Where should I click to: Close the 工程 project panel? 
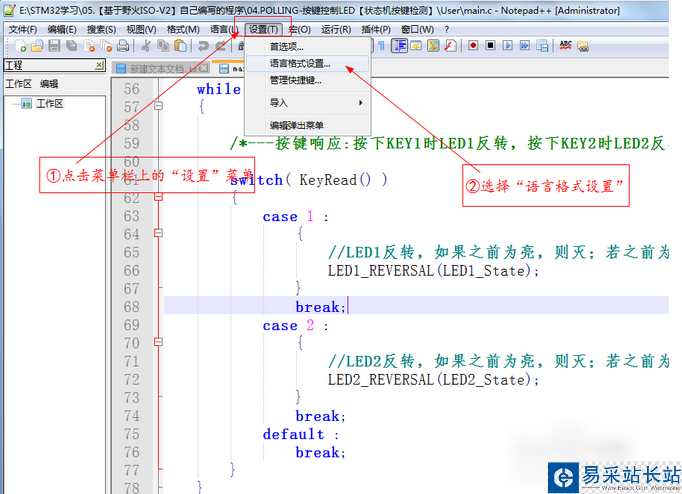tap(98, 65)
